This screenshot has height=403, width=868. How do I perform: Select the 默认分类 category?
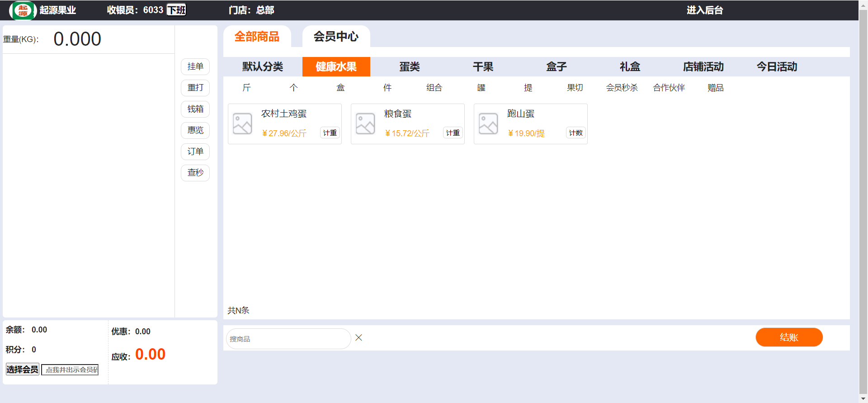pos(263,66)
